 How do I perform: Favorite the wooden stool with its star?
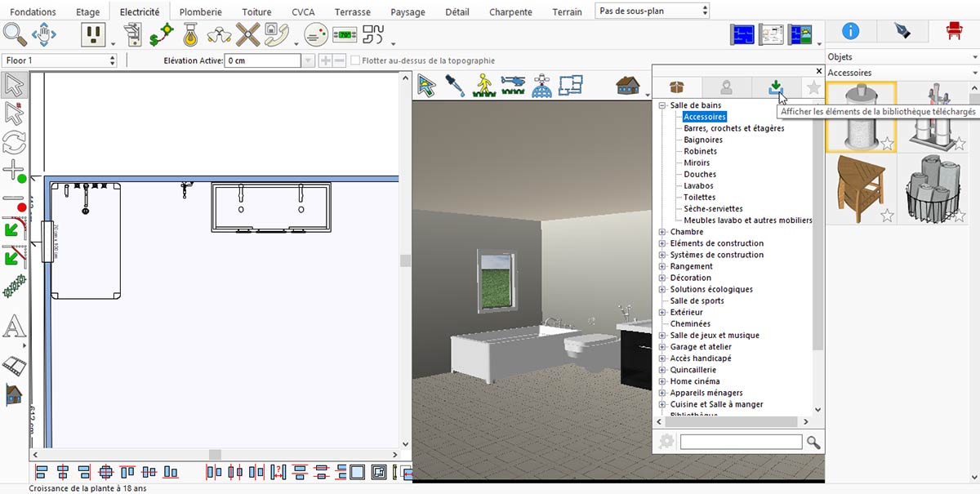click(x=887, y=216)
